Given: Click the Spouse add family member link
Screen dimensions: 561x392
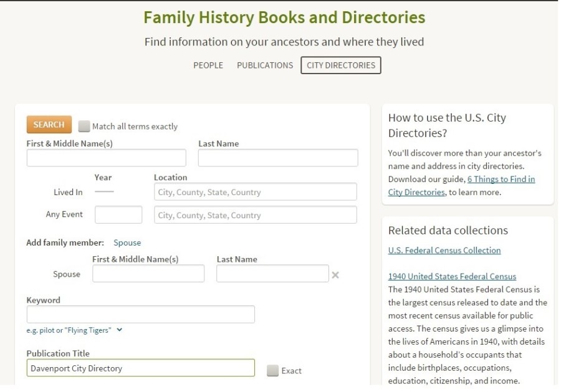Looking at the screenshot, I should (x=127, y=243).
